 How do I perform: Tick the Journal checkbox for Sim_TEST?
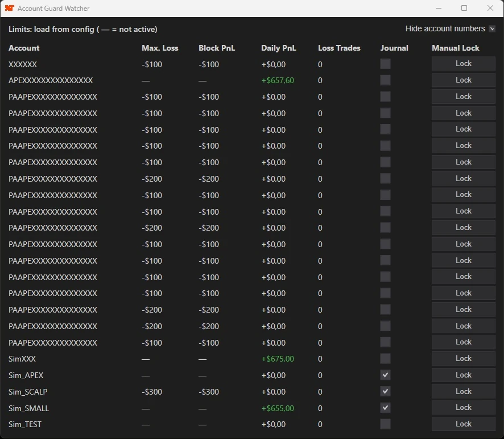385,424
